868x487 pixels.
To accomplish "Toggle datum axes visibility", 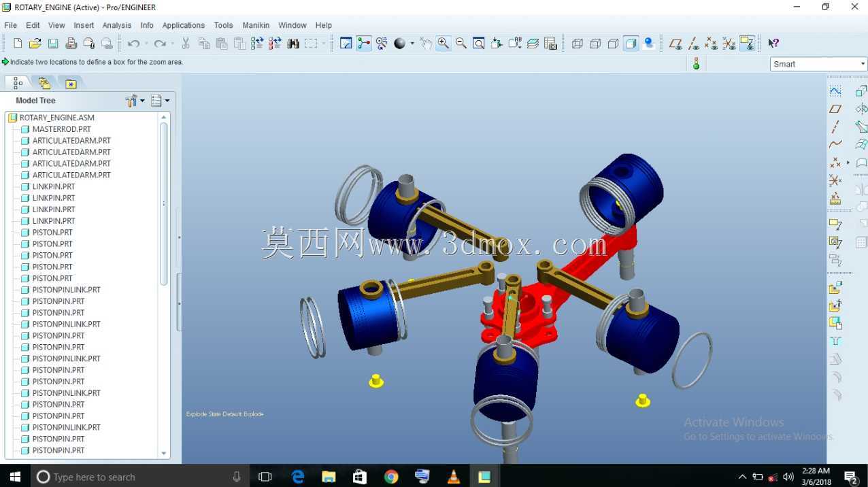I will coord(693,44).
